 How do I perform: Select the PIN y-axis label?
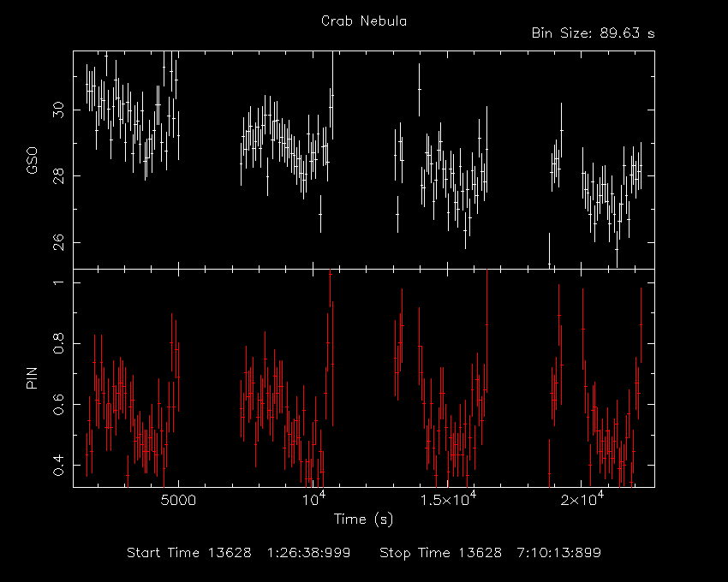pos(32,377)
